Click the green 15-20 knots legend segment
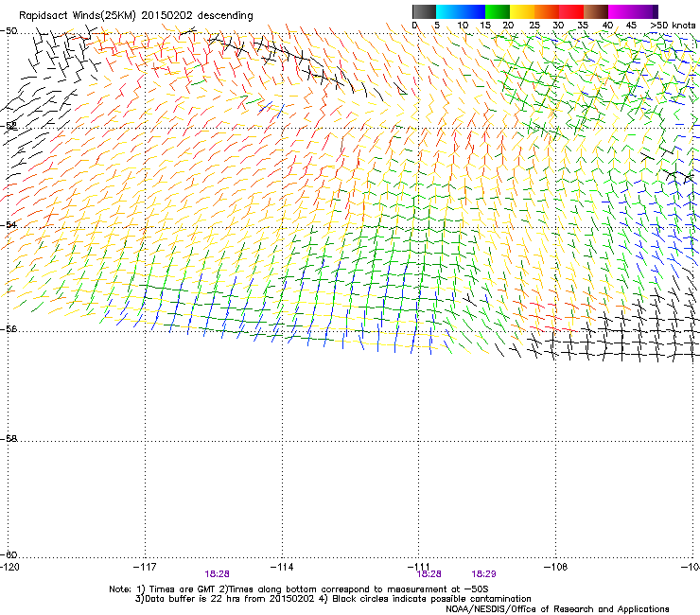 tap(498, 11)
